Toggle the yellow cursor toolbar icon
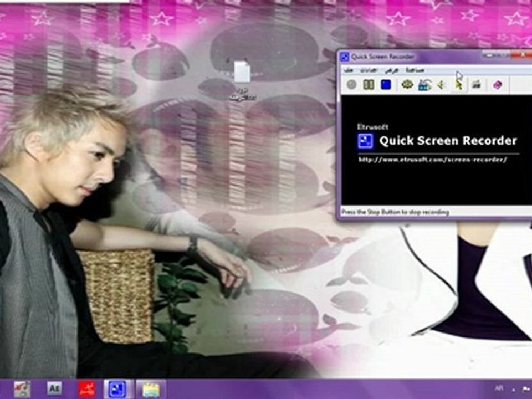The image size is (532, 399). [458, 84]
